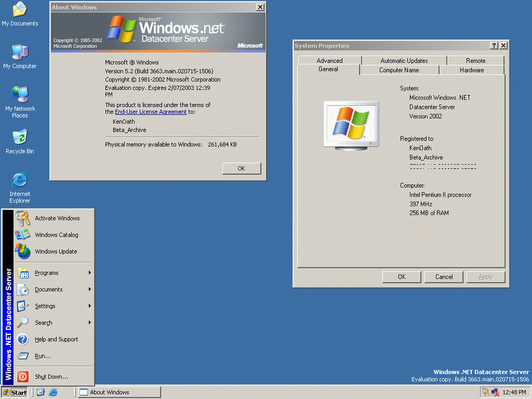This screenshot has width=532, height=399.
Task: Click Cancel in System Properties
Action: click(444, 277)
